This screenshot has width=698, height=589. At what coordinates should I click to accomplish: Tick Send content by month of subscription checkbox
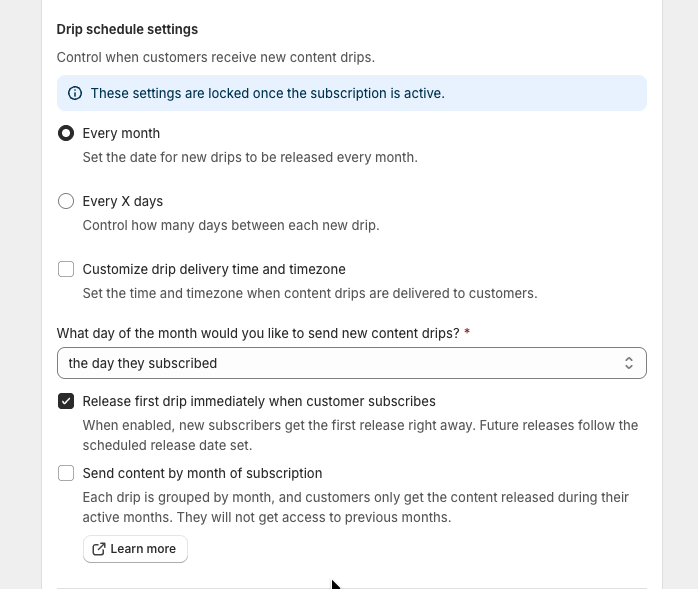pos(66,473)
